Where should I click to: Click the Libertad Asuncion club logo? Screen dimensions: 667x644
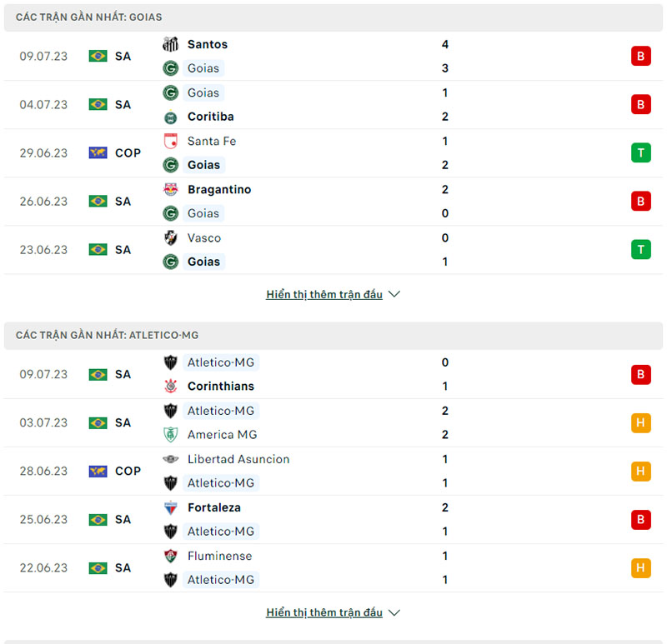point(172,459)
